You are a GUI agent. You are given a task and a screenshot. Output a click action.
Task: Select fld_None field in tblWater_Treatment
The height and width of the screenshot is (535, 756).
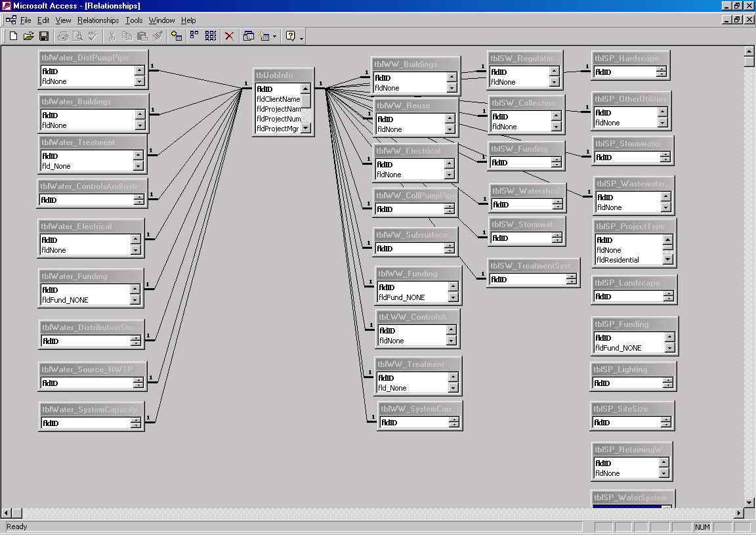pyautogui.click(x=87, y=166)
